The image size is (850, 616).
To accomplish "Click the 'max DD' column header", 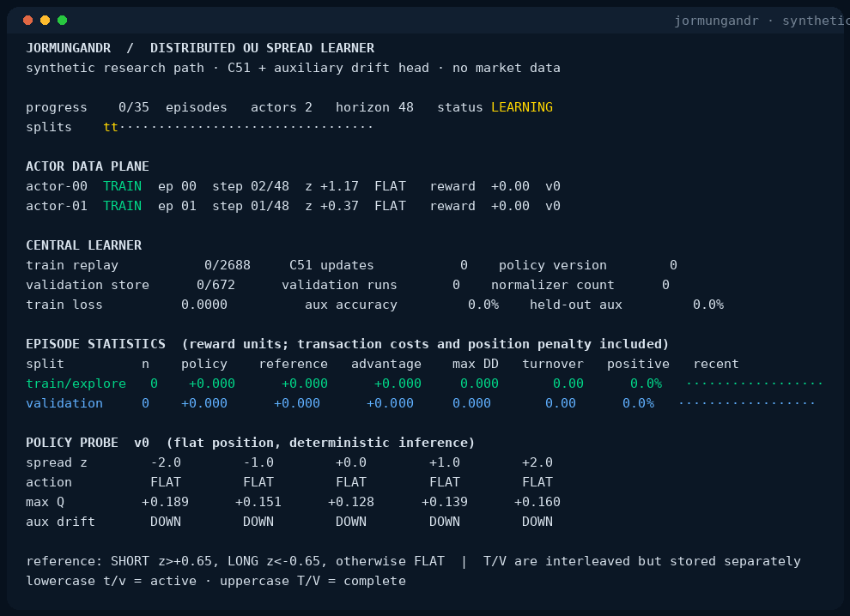I will pyautogui.click(x=476, y=364).
